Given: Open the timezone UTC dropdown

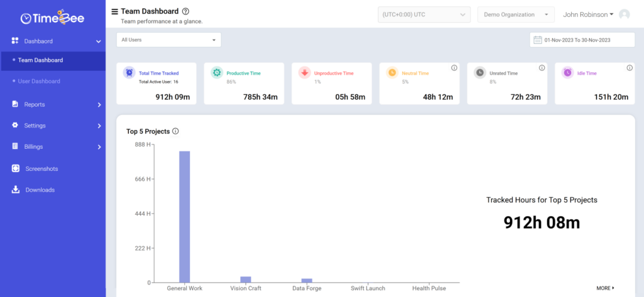Looking at the screenshot, I should 425,14.
